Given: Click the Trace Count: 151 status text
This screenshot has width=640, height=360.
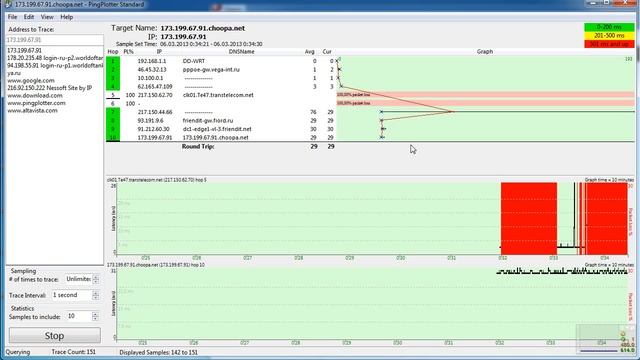Looking at the screenshot, I should point(73,352).
